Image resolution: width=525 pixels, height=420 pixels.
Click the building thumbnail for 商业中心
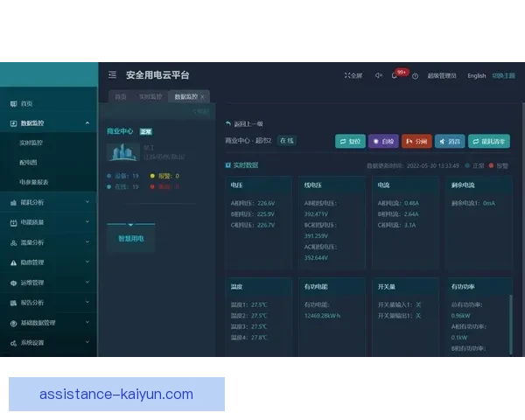coord(123,152)
